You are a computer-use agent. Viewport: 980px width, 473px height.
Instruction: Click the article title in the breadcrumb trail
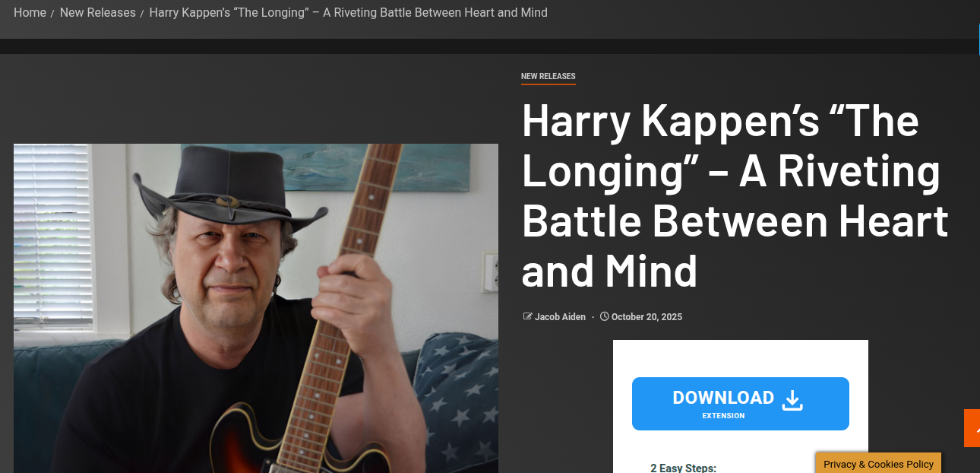click(348, 13)
